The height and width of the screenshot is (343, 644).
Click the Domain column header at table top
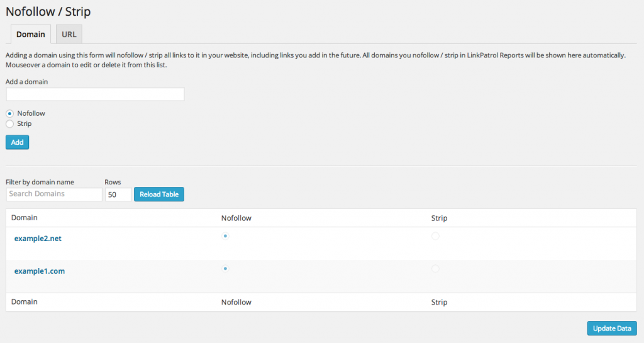tap(25, 218)
